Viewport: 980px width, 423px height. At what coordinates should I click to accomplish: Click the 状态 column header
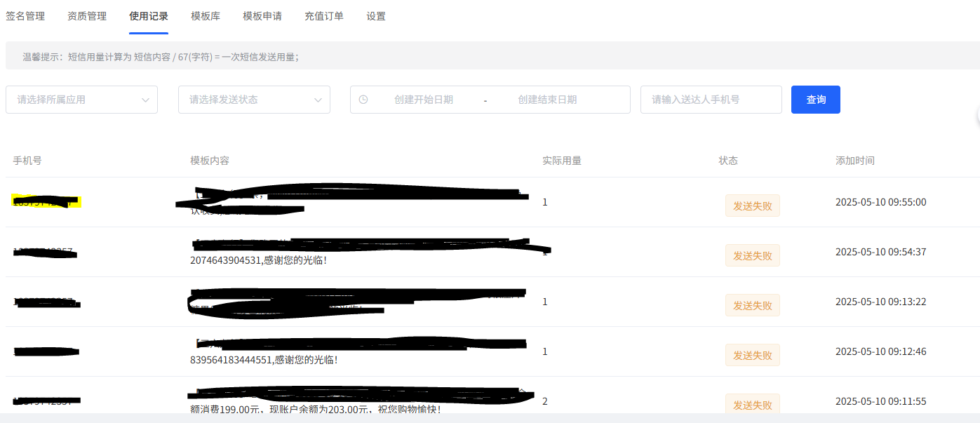click(728, 161)
